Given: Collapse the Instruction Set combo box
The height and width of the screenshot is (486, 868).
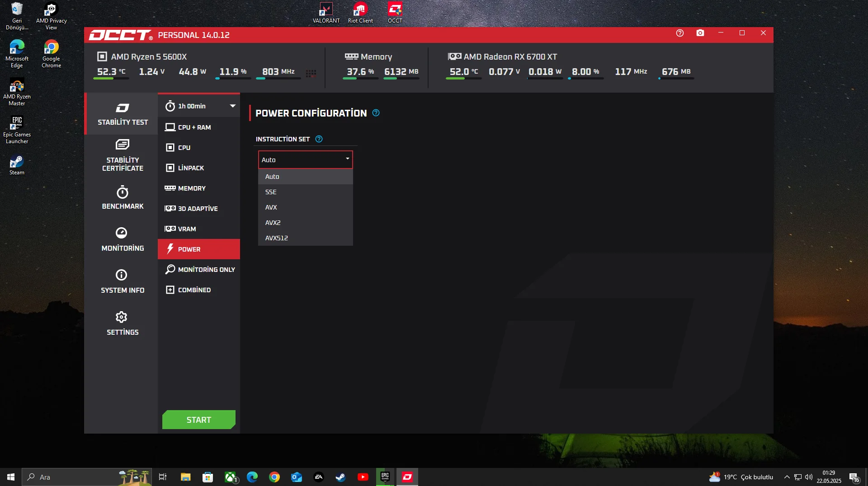Looking at the screenshot, I should (x=306, y=160).
